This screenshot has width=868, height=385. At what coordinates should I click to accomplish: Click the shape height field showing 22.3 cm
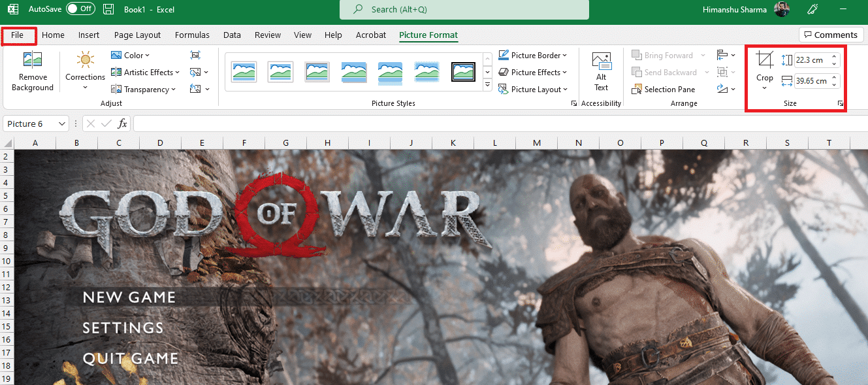[812, 60]
